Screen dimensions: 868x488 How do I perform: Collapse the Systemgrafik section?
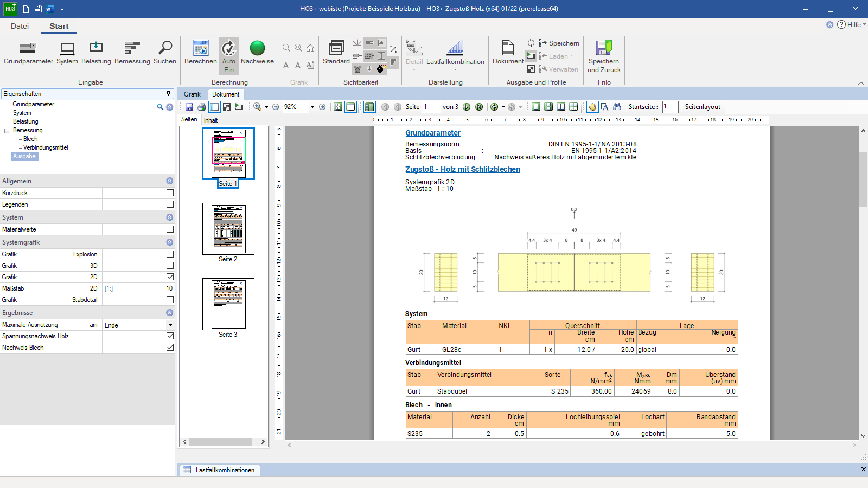click(x=169, y=242)
